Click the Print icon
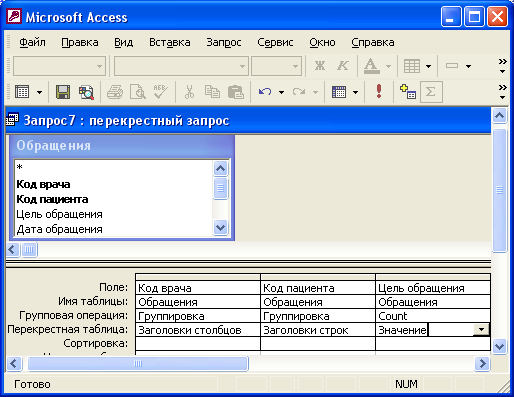The image size is (514, 397). pyautogui.click(x=115, y=92)
